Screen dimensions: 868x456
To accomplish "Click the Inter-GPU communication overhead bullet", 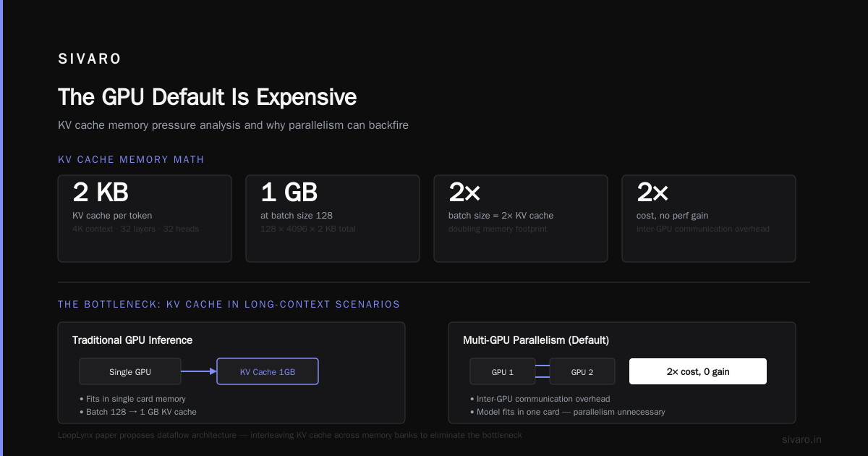I will [x=540, y=399].
